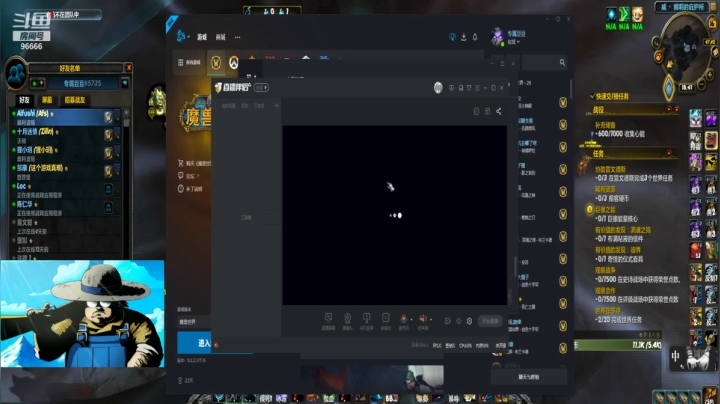Select friend Aifushi in the friends list
This screenshot has width=720, height=404.
65,117
